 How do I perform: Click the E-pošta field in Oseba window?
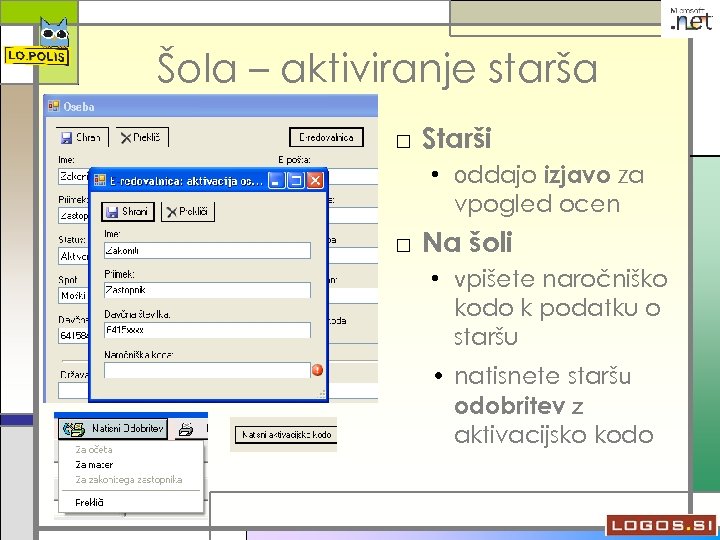tap(353, 176)
